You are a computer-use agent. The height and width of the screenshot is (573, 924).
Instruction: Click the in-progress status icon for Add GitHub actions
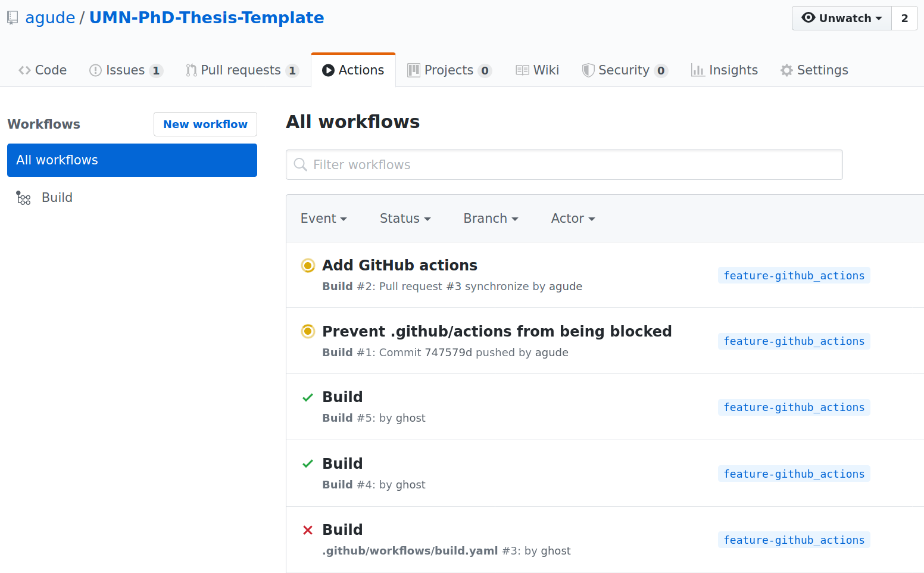coord(308,265)
